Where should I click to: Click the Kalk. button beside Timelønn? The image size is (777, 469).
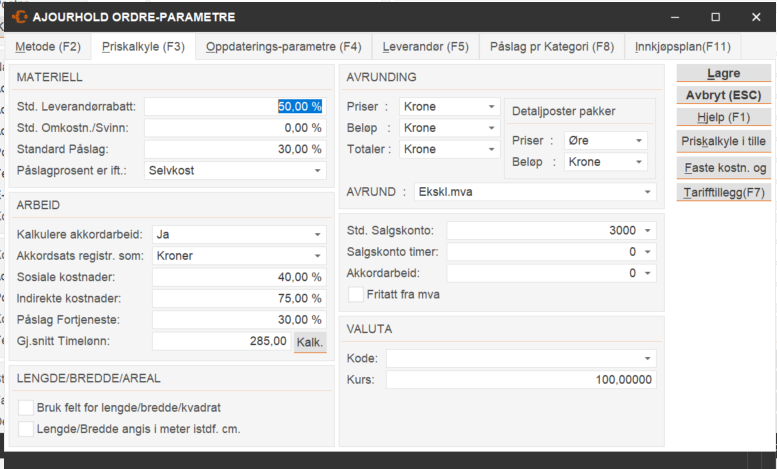point(309,342)
